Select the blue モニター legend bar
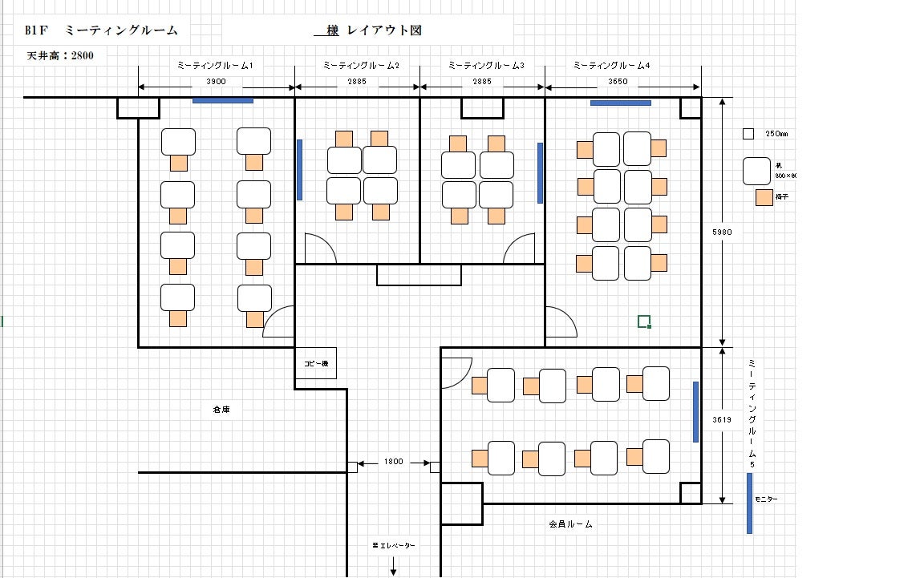Screen dimensions: 924x578 click(749, 503)
